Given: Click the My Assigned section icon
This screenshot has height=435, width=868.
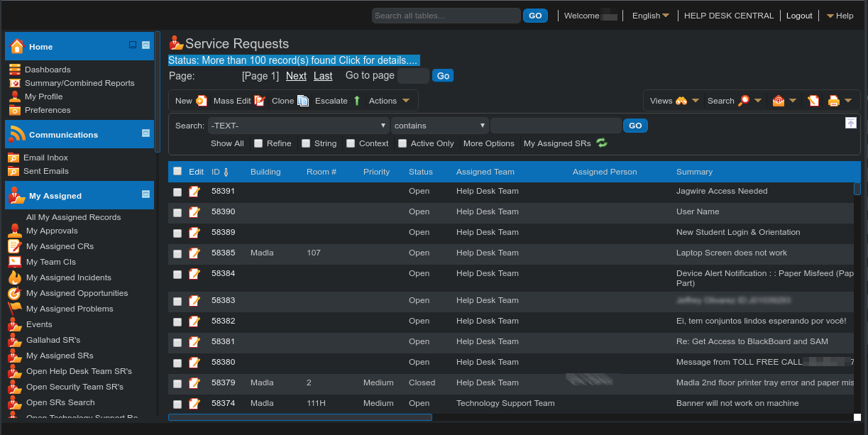Looking at the screenshot, I should (x=17, y=195).
